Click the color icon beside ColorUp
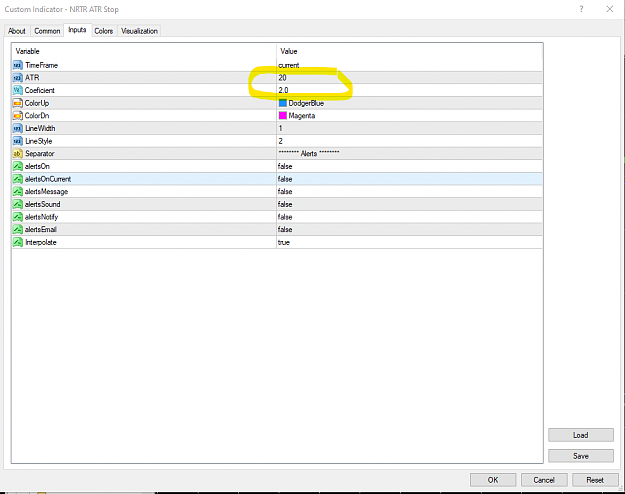 [18, 103]
